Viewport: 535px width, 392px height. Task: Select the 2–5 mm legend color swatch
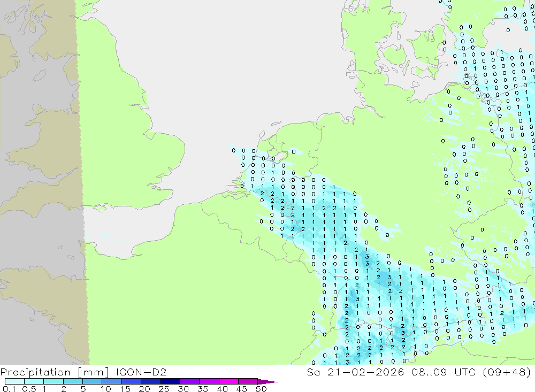[73, 381]
